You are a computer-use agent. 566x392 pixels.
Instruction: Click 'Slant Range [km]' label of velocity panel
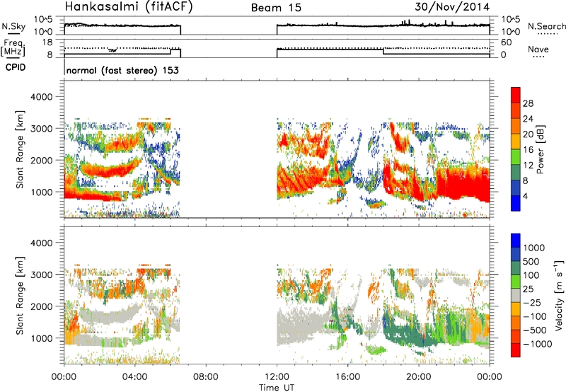coord(20,295)
